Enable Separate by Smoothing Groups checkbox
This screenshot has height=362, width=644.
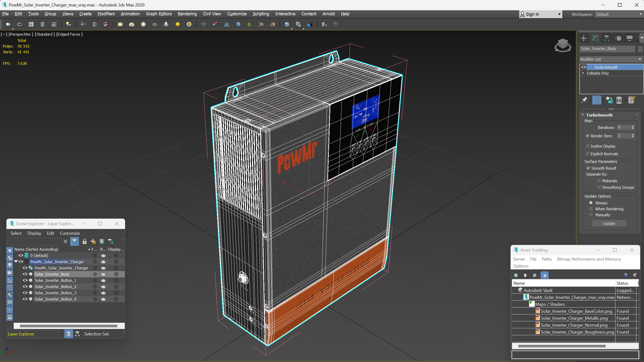point(599,187)
